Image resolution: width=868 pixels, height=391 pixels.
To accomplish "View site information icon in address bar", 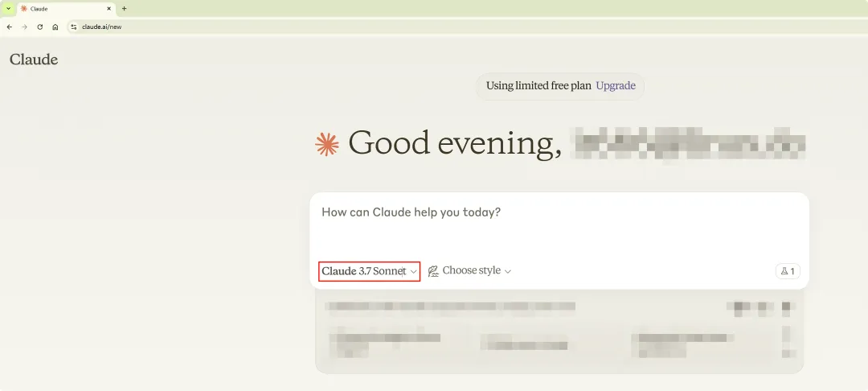I will (73, 27).
